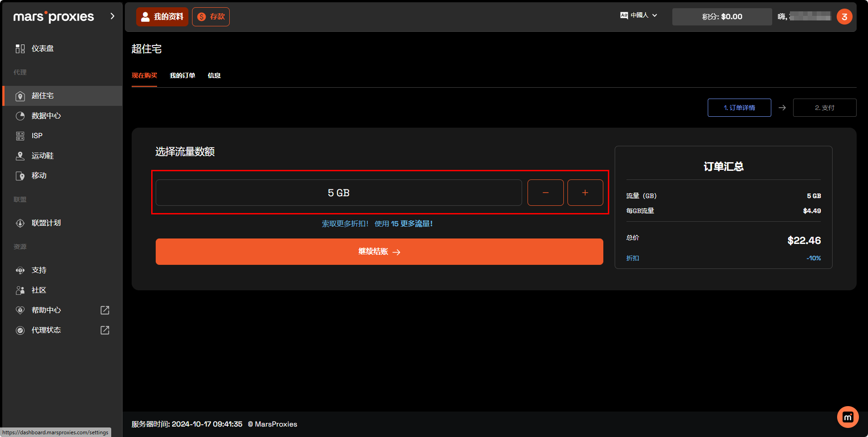
Task: Click the 存款 deposit button
Action: [x=211, y=17]
